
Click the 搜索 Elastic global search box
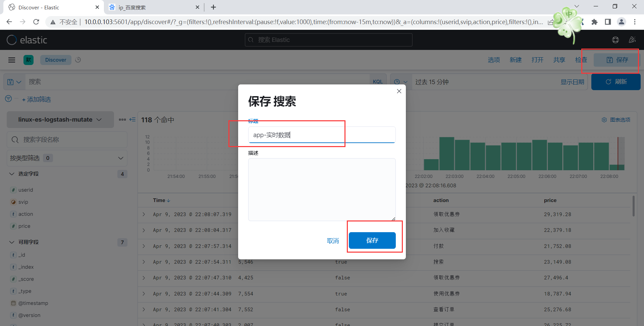tap(329, 40)
